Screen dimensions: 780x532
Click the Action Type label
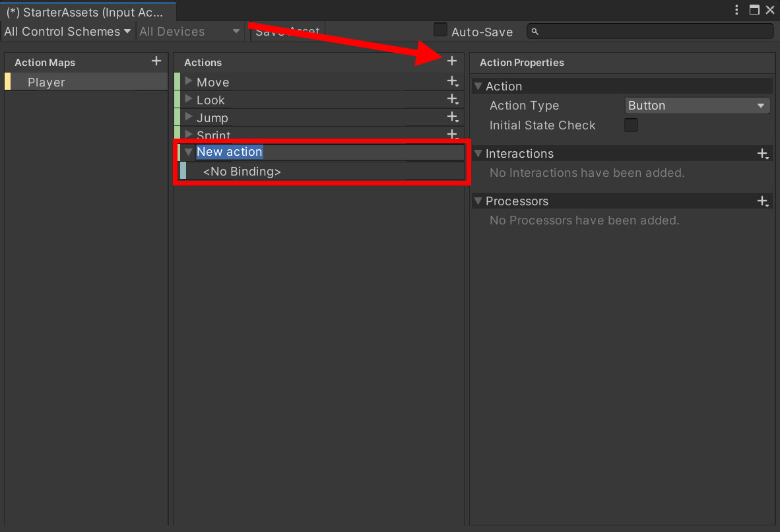click(x=525, y=106)
